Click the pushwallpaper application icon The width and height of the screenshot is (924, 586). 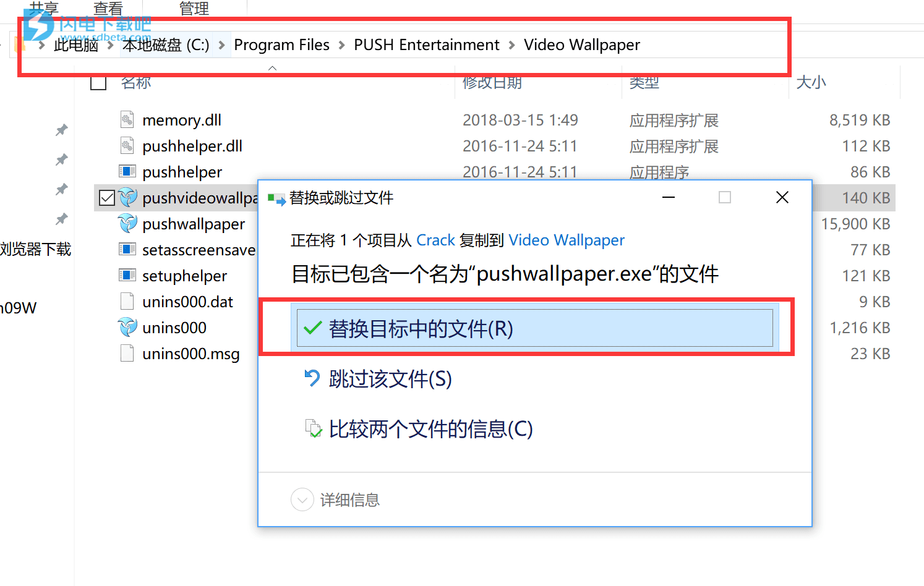[127, 224]
